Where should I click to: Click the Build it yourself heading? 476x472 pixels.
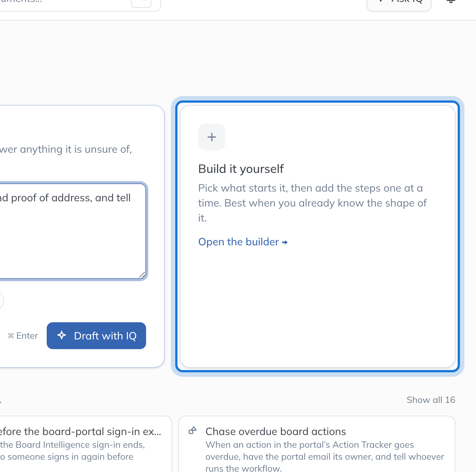click(x=241, y=169)
